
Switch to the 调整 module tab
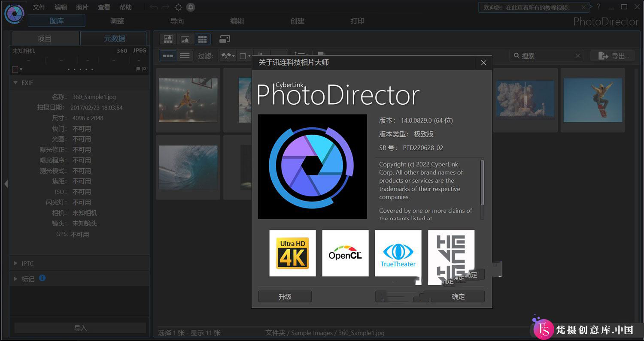[117, 21]
